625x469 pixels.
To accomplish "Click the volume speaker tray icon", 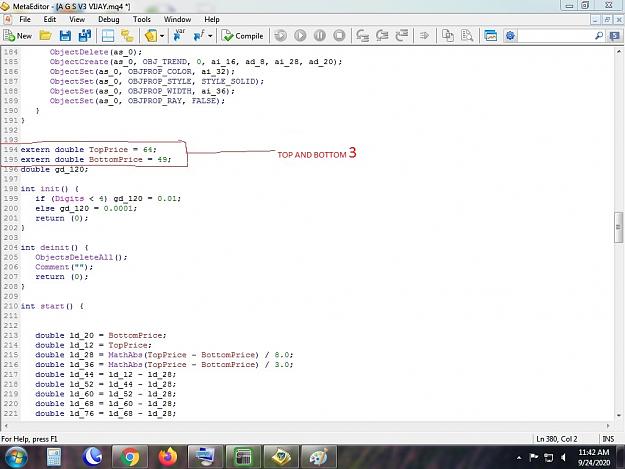I will coord(563,457).
